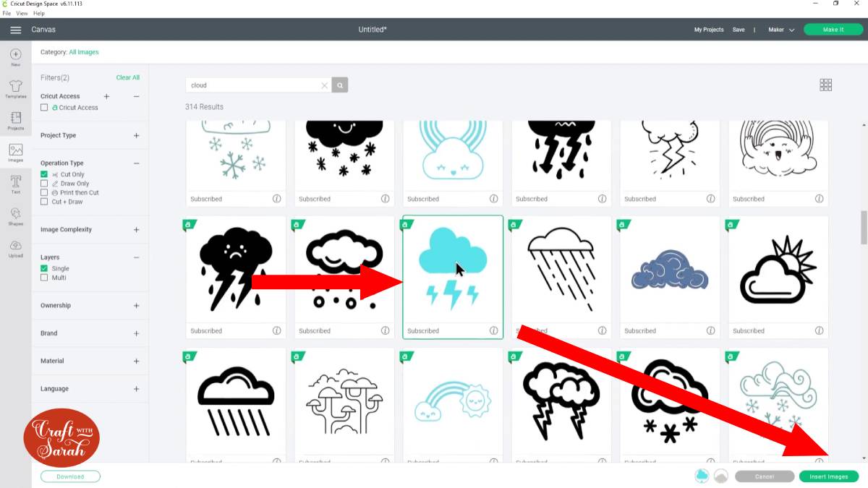Screen dimensions: 868x488
Task: Clear the cloud search text
Action: pyautogui.click(x=324, y=85)
